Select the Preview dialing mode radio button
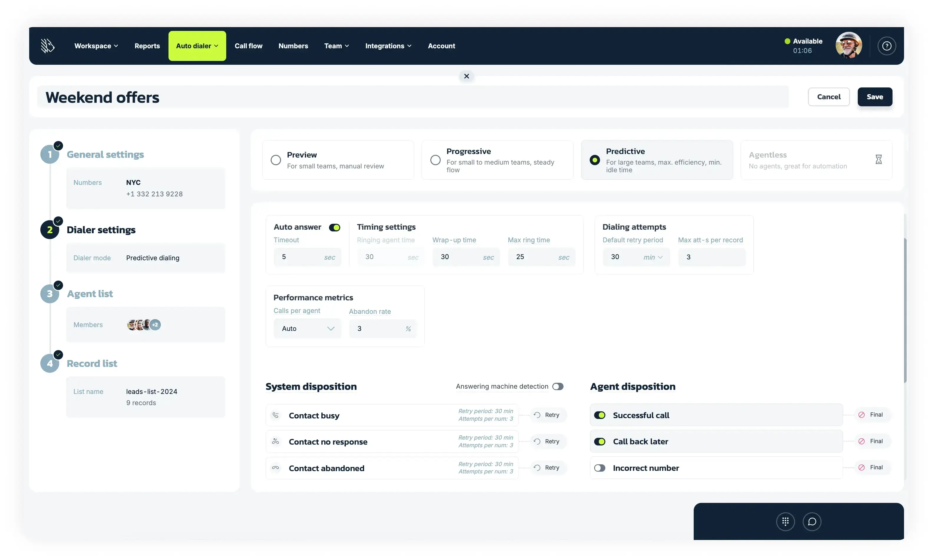Viewport: 932px width, 560px height. 275,160
